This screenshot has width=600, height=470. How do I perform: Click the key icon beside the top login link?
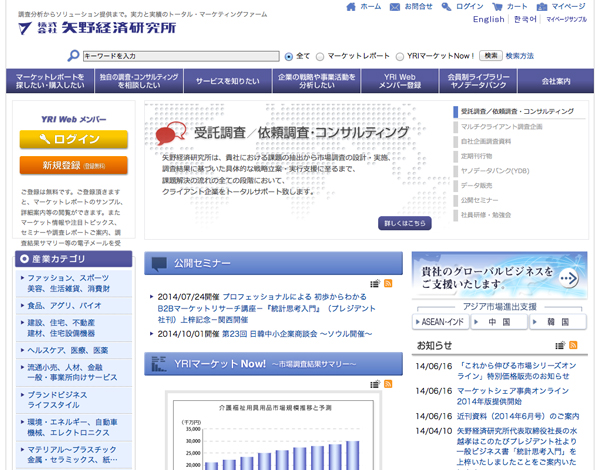click(x=445, y=6)
